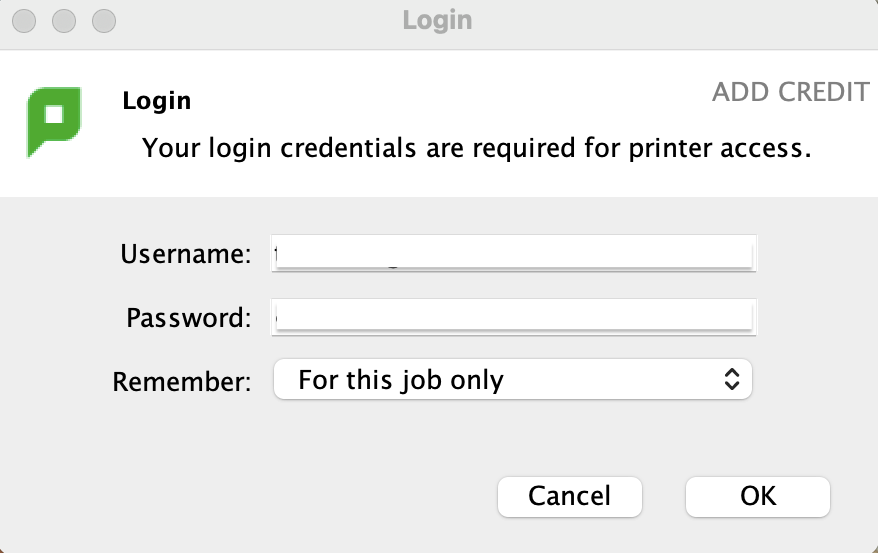Focus the Password text field
The image size is (878, 553).
click(x=513, y=317)
